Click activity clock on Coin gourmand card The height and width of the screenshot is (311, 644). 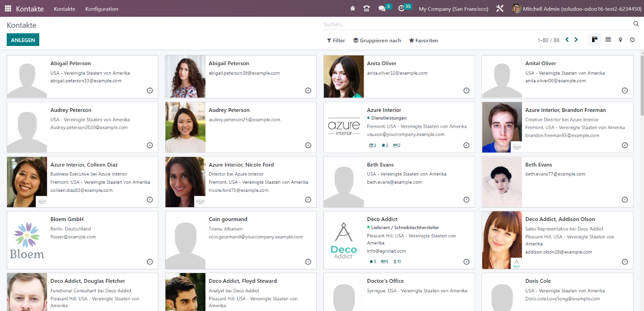308,262
